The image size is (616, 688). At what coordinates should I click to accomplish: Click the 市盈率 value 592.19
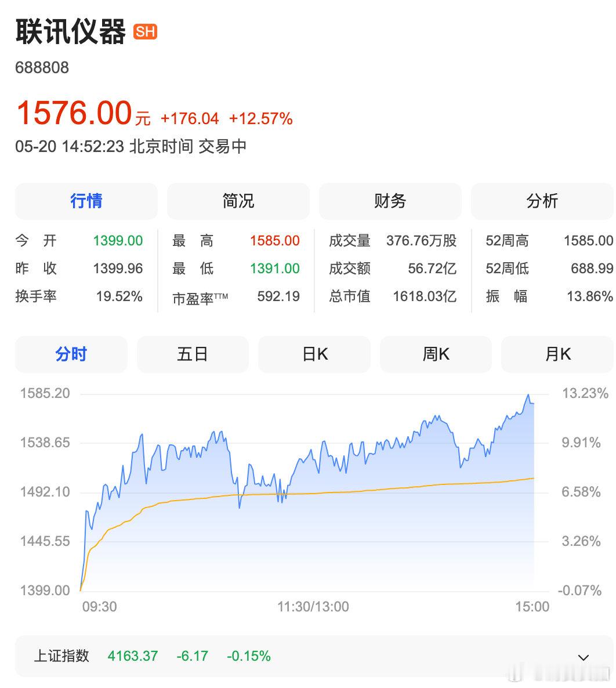point(278,296)
